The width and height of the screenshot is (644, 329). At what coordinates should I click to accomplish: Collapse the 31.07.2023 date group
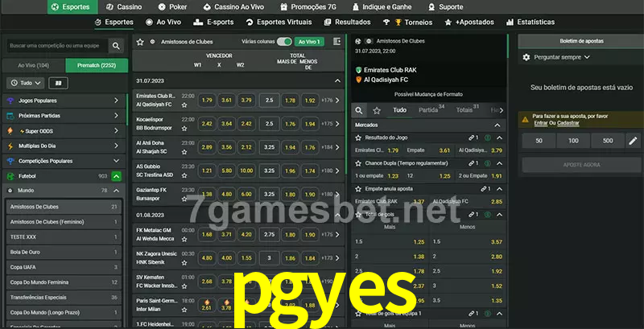click(337, 81)
